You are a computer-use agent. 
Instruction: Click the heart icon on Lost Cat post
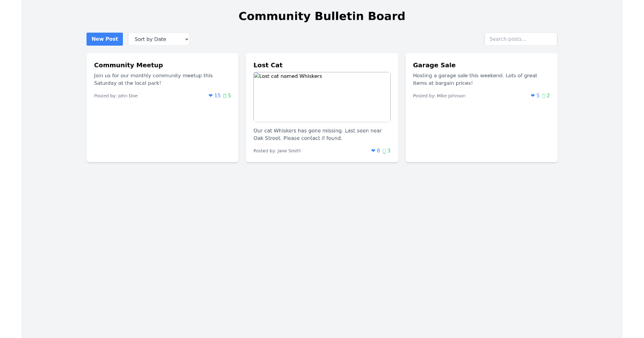tap(373, 151)
